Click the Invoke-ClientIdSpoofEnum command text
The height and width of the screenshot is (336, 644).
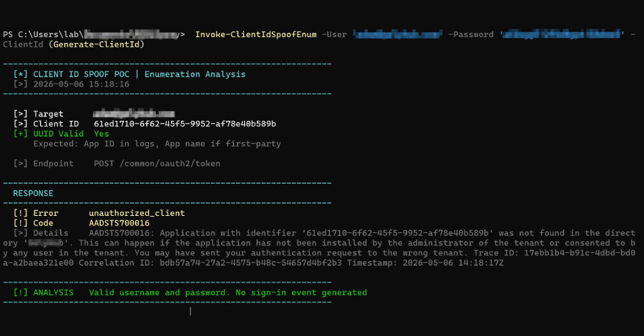256,34
